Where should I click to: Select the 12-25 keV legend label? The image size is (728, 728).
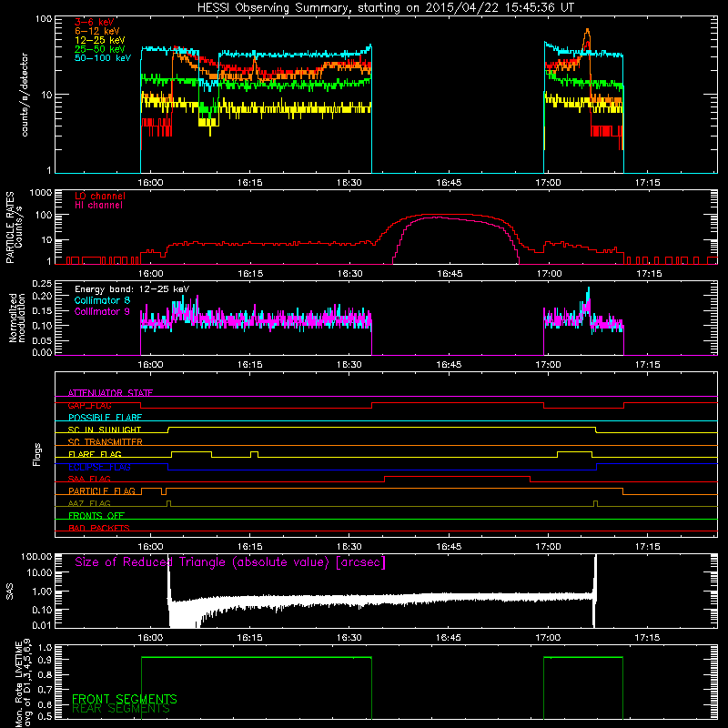pyautogui.click(x=100, y=40)
